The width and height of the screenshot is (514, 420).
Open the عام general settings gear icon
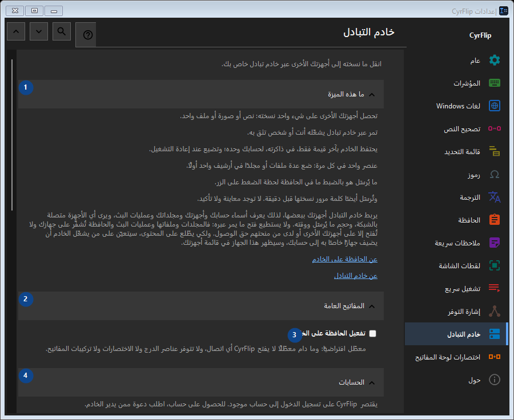[x=495, y=60]
